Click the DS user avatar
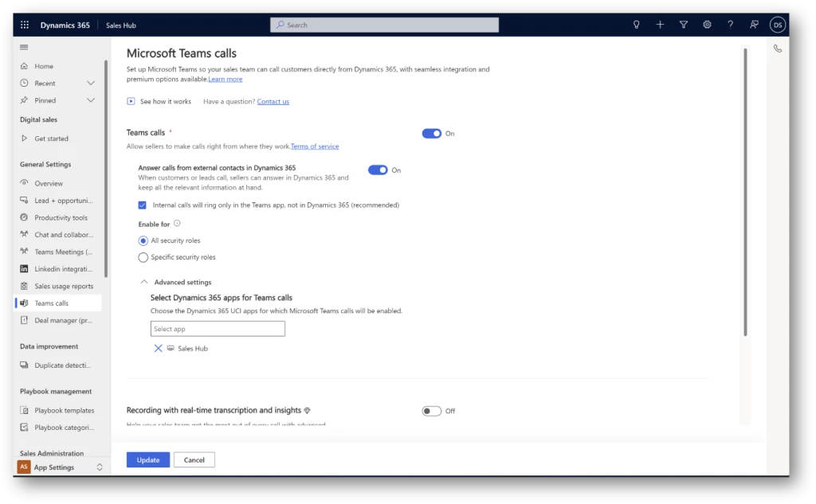Viewport: 816px width, 504px height. pyautogui.click(x=778, y=25)
